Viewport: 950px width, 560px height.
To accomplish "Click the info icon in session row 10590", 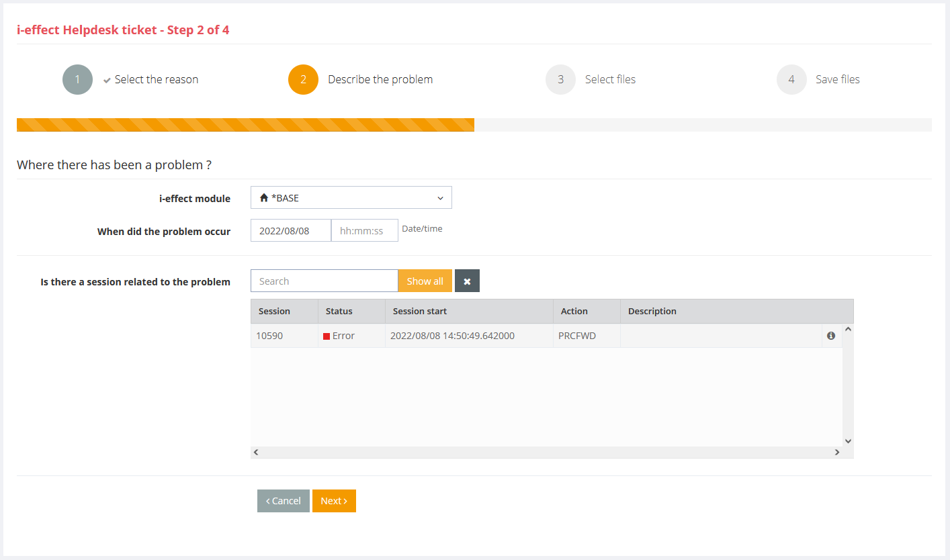I will point(831,336).
